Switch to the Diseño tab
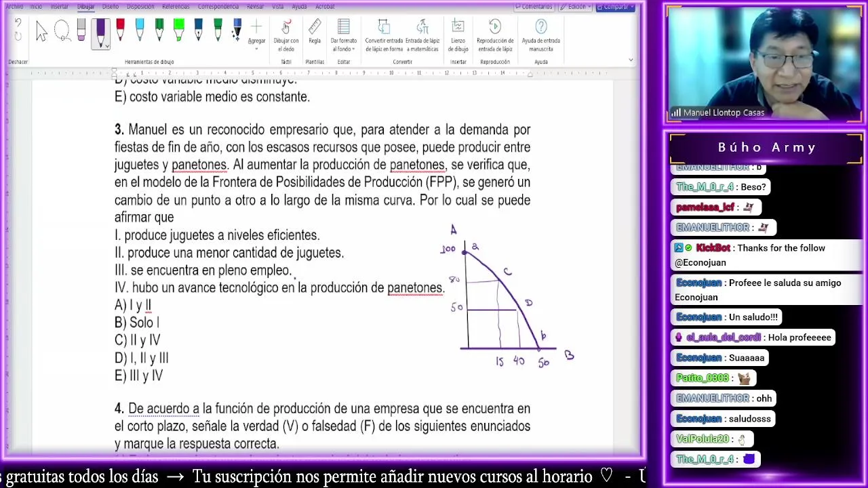Image resolution: width=868 pixels, height=488 pixels. pos(111,7)
